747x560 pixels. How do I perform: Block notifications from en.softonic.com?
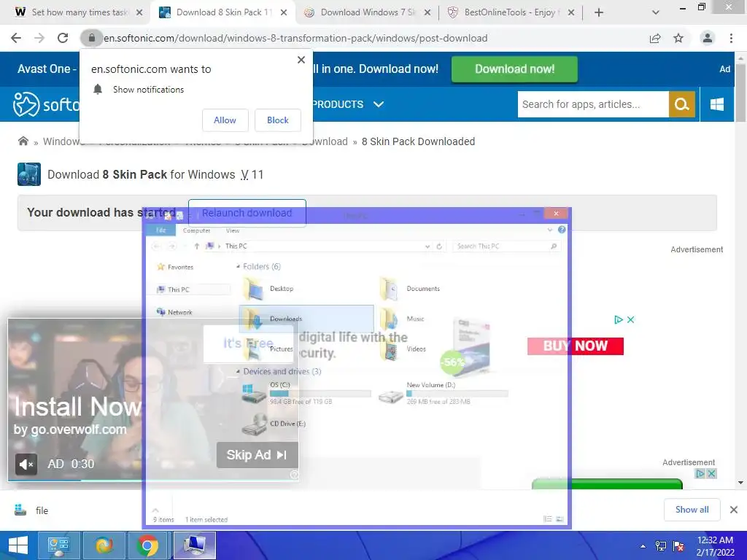278,120
